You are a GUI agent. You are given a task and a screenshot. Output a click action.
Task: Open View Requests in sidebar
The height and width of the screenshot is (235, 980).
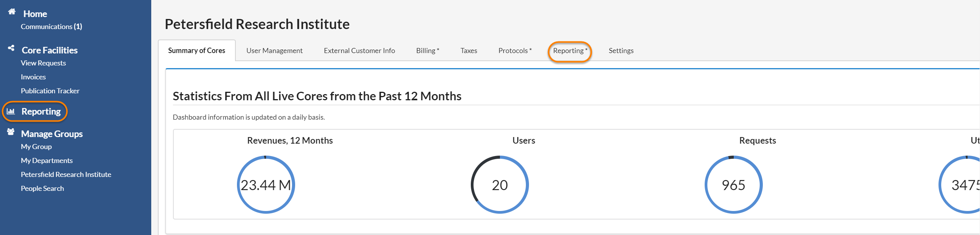click(x=43, y=63)
